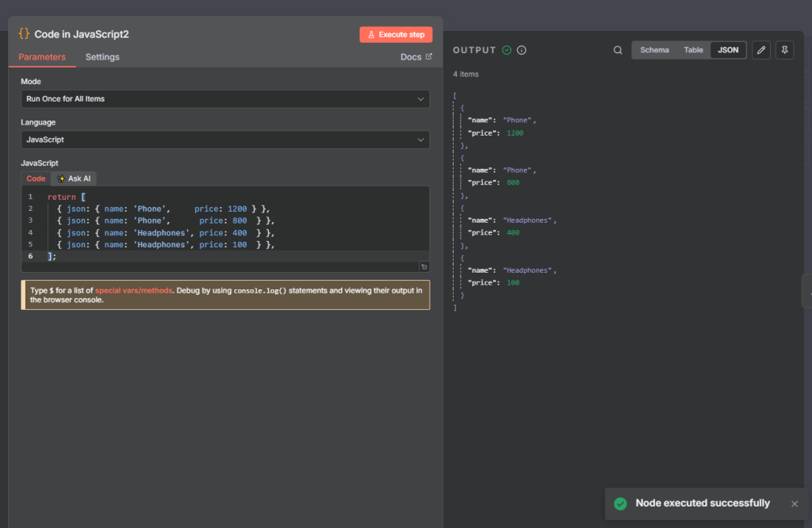
Task: Click the Execute step button
Action: pyautogui.click(x=396, y=35)
